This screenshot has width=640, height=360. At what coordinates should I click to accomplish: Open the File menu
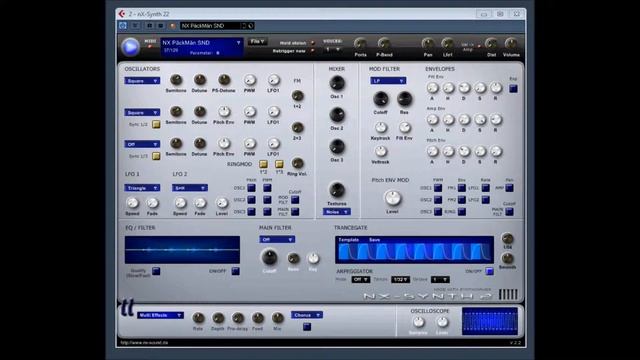(x=258, y=42)
